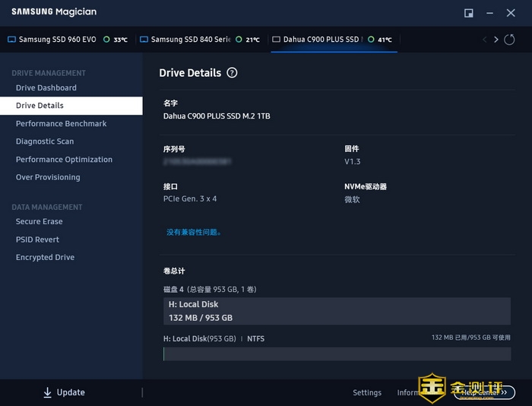Click the Update download icon
This screenshot has width=532, height=406.
pos(47,392)
